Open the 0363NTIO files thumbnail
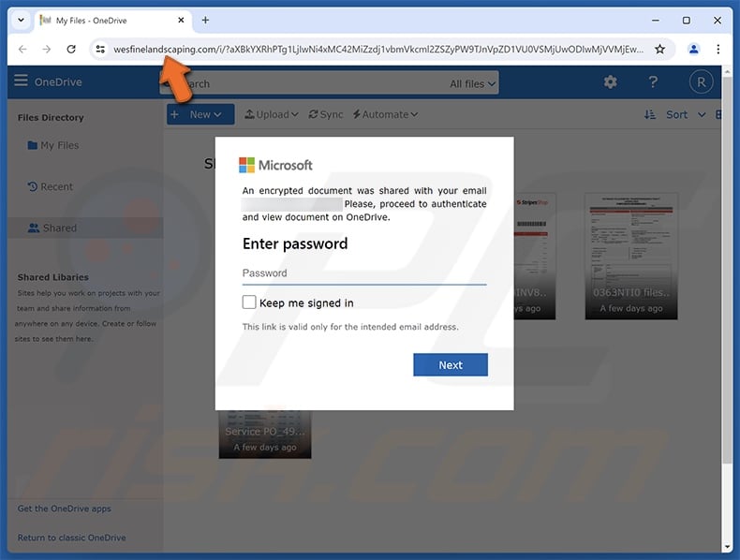This screenshot has height=560, width=740. coord(631,257)
